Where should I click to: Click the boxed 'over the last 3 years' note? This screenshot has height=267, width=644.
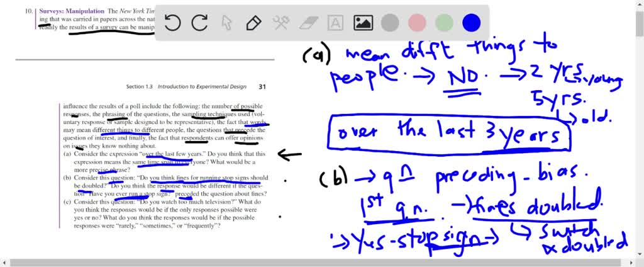coord(450,133)
